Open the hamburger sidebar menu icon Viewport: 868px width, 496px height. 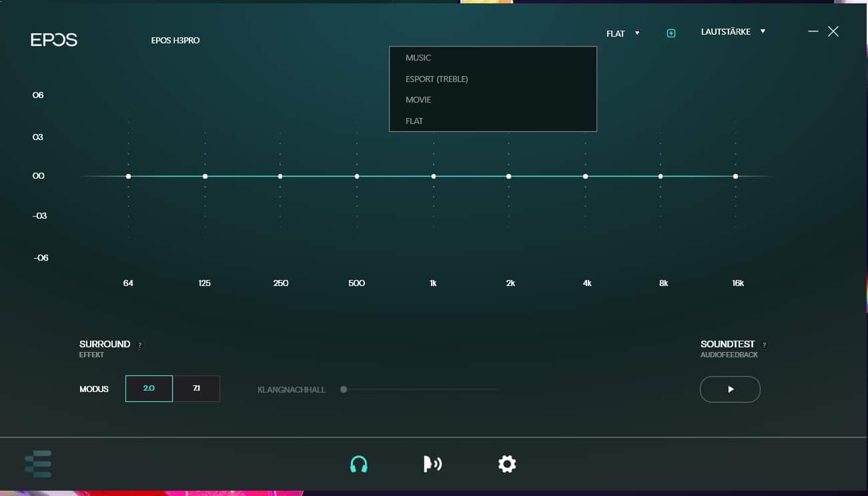(38, 464)
